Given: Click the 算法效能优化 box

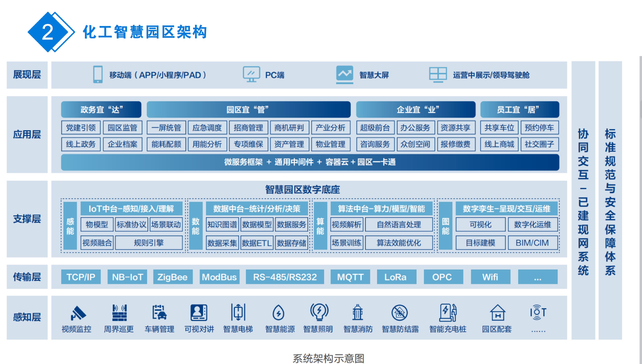Looking at the screenshot, I should click(x=399, y=242).
